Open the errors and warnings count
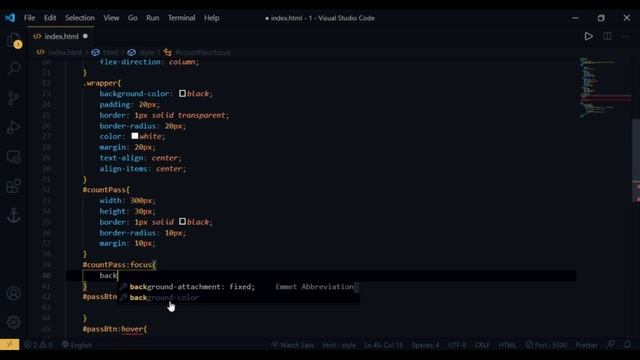This screenshot has height=360, width=640. (38, 345)
